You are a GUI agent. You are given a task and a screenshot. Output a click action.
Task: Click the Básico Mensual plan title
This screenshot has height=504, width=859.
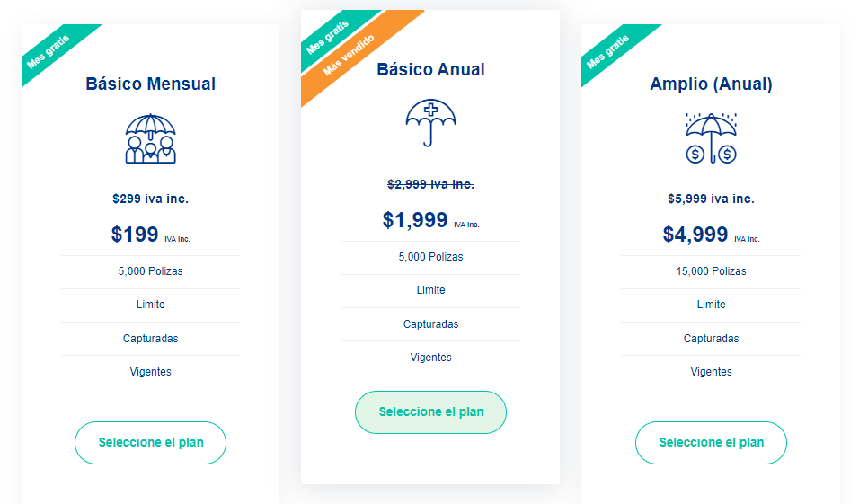151,84
